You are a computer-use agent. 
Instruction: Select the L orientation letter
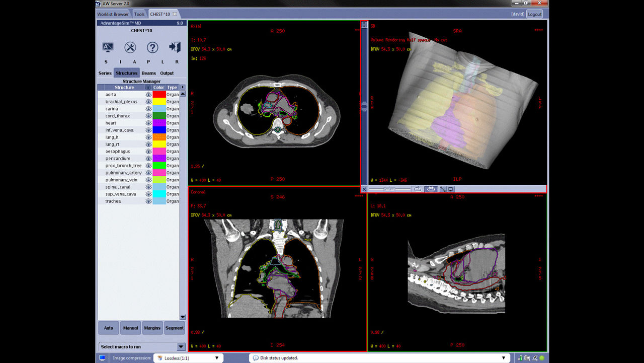[x=162, y=61]
